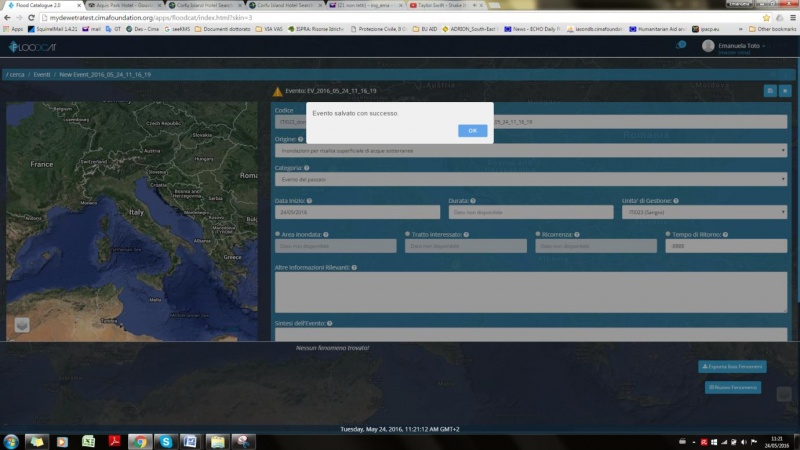
Task: Click the Data Inizio help icon
Action: [309, 201]
